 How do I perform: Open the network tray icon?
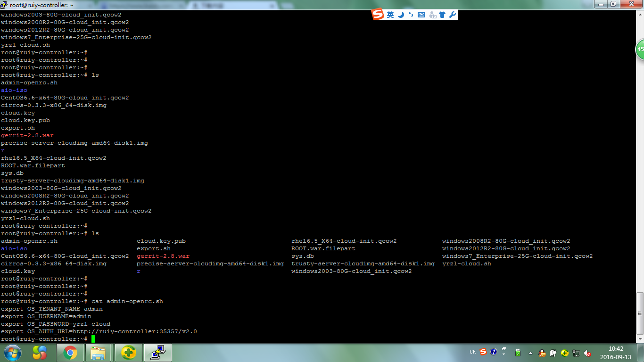click(x=576, y=353)
